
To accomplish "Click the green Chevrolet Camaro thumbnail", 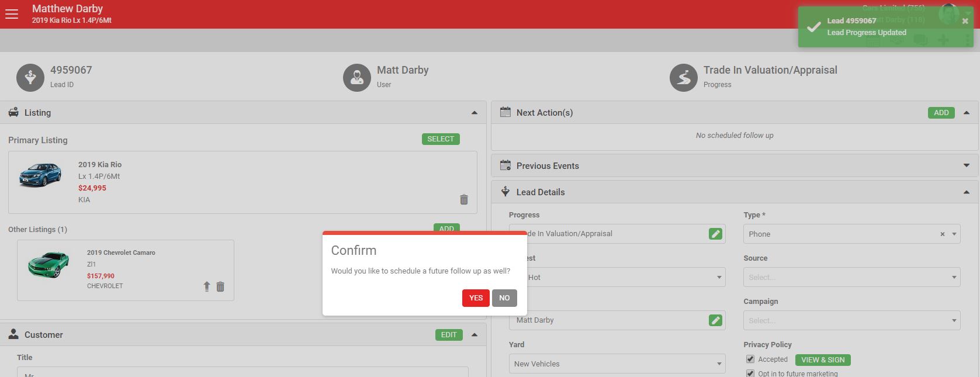I will tap(49, 264).
